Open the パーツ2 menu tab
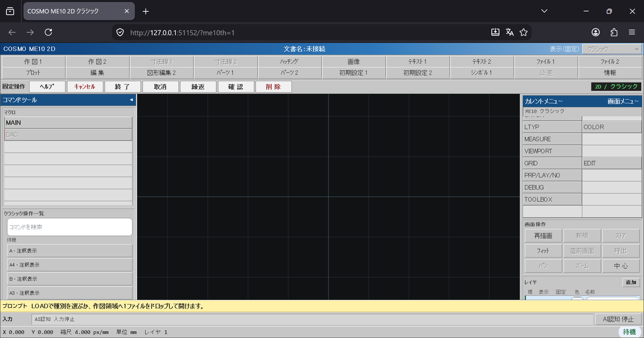Image resolution: width=644 pixels, height=338 pixels. [x=289, y=72]
